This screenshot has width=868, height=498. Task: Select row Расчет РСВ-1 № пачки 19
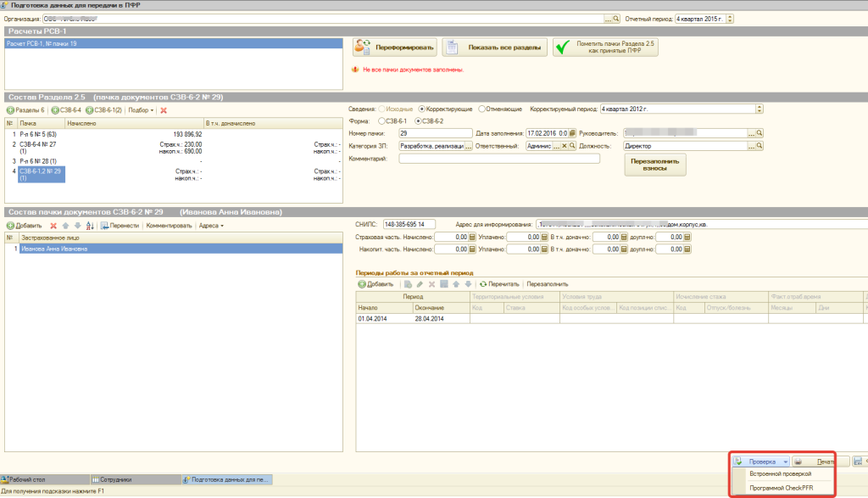click(x=174, y=43)
